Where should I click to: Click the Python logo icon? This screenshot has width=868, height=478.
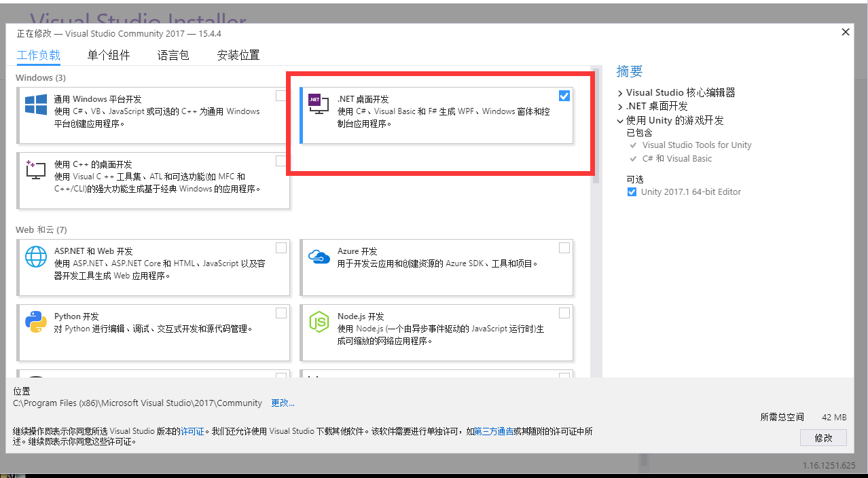pyautogui.click(x=36, y=321)
